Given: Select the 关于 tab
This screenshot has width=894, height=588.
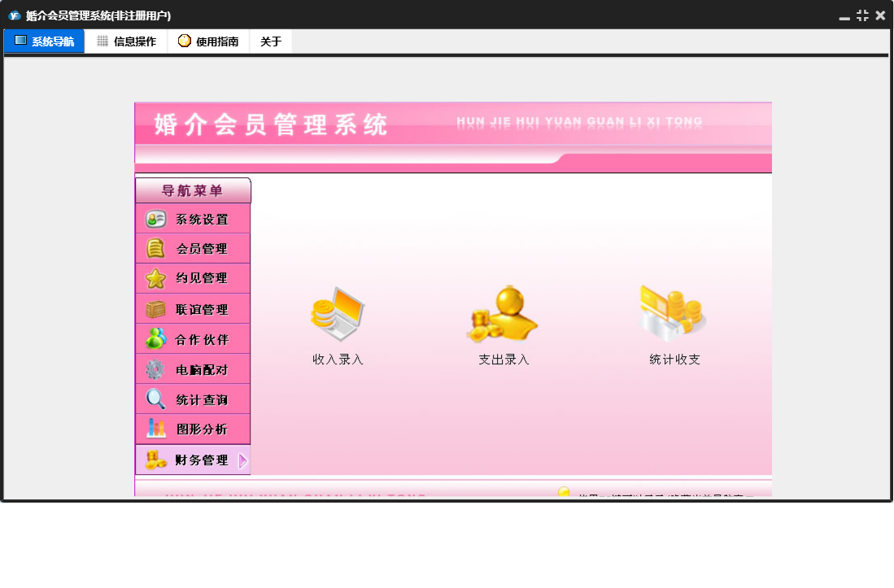Looking at the screenshot, I should point(271,41).
